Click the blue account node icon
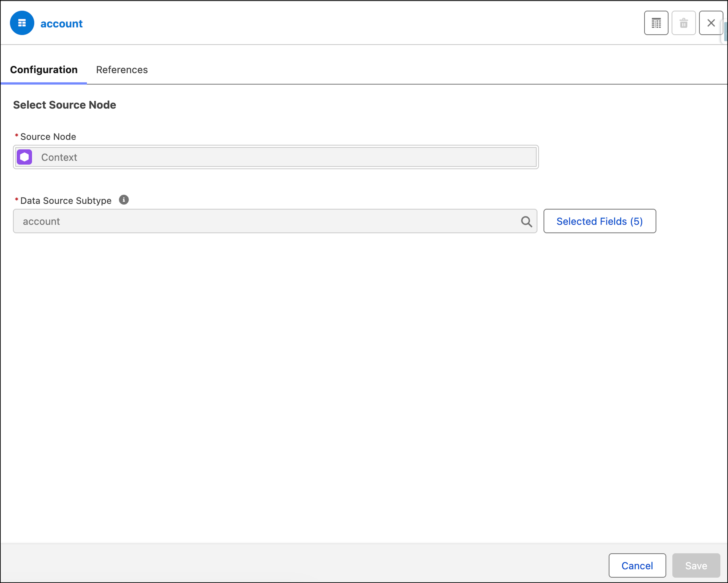The width and height of the screenshot is (728, 583). click(22, 23)
